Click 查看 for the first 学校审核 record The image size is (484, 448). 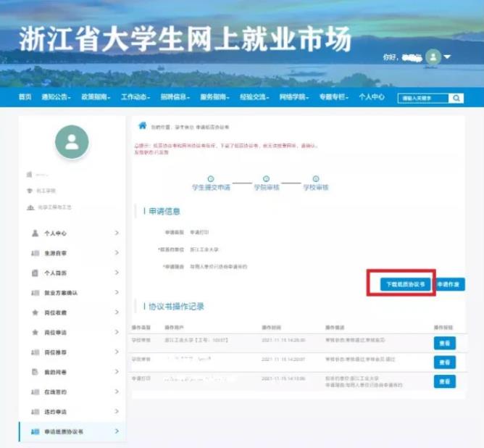tap(444, 343)
